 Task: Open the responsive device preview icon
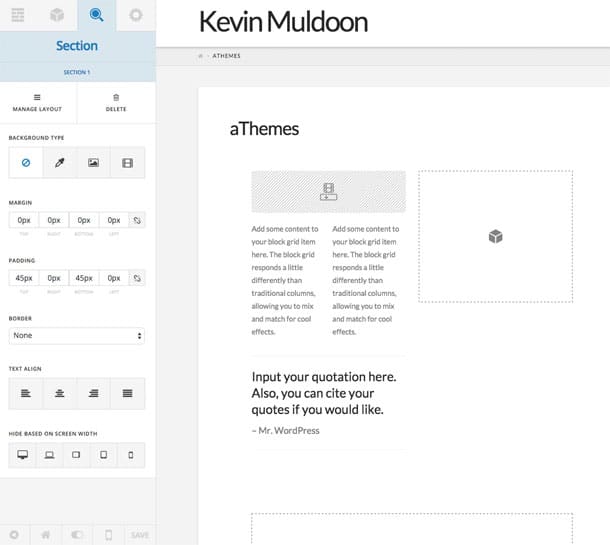(x=108, y=535)
